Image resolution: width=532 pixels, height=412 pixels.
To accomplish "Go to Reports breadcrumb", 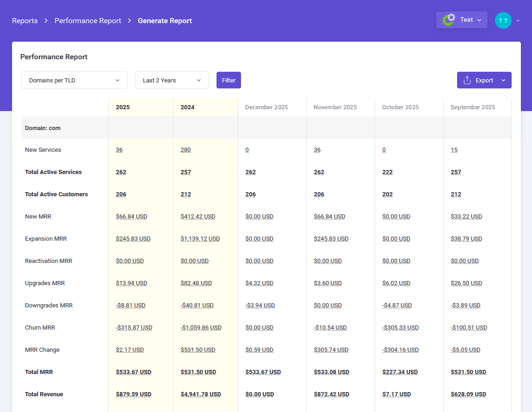I will (25, 21).
